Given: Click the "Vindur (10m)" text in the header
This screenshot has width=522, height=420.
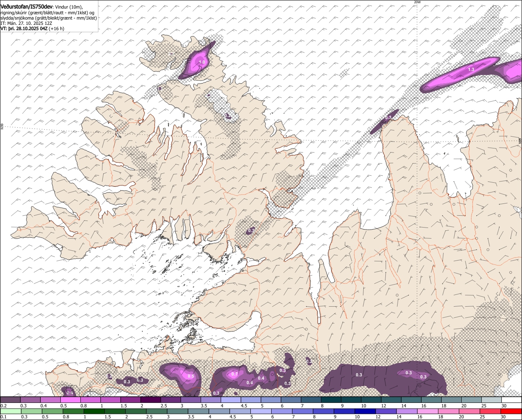Looking at the screenshot, I should click(x=69, y=7).
